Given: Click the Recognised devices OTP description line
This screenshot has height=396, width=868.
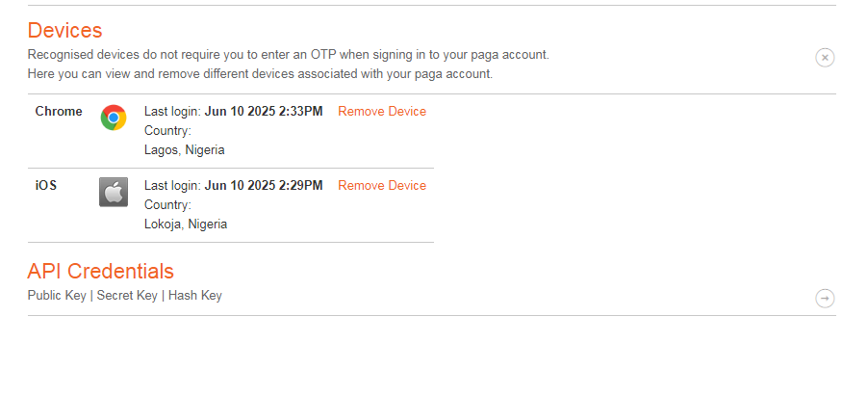Looking at the screenshot, I should pyautogui.click(x=289, y=55).
